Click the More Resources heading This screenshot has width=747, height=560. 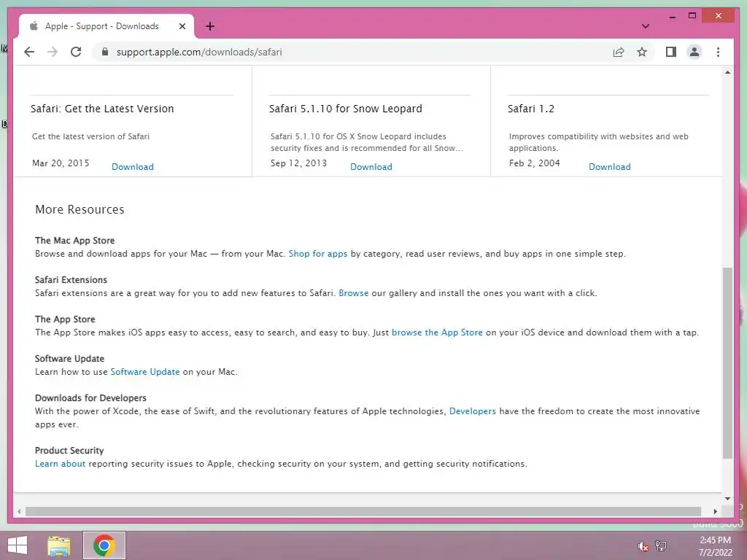tap(80, 209)
